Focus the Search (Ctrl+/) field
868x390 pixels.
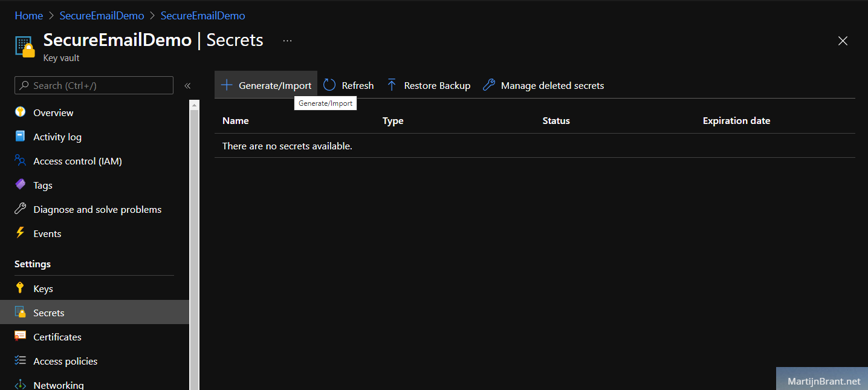pyautogui.click(x=94, y=85)
